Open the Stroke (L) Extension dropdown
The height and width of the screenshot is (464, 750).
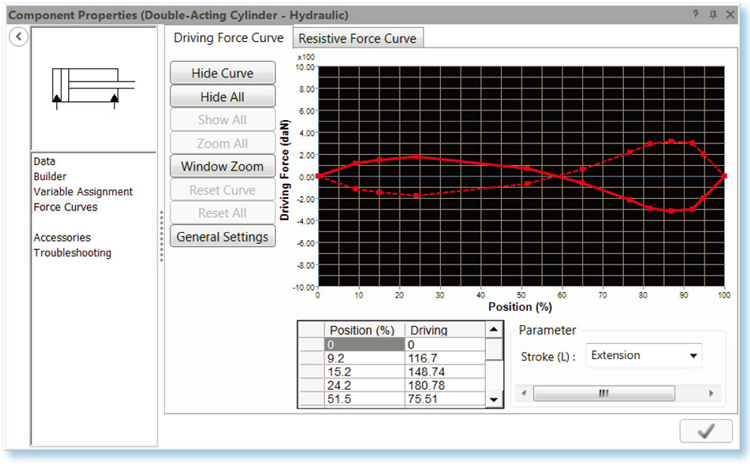point(644,355)
